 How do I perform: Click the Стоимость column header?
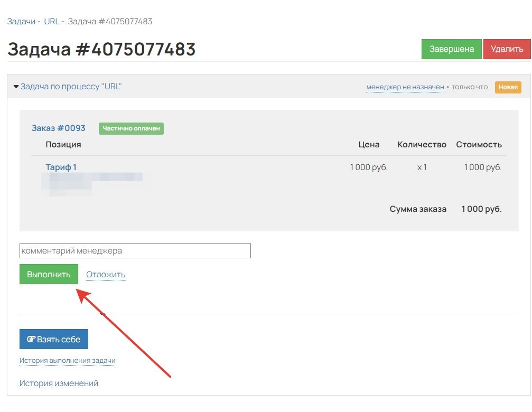pyautogui.click(x=479, y=145)
